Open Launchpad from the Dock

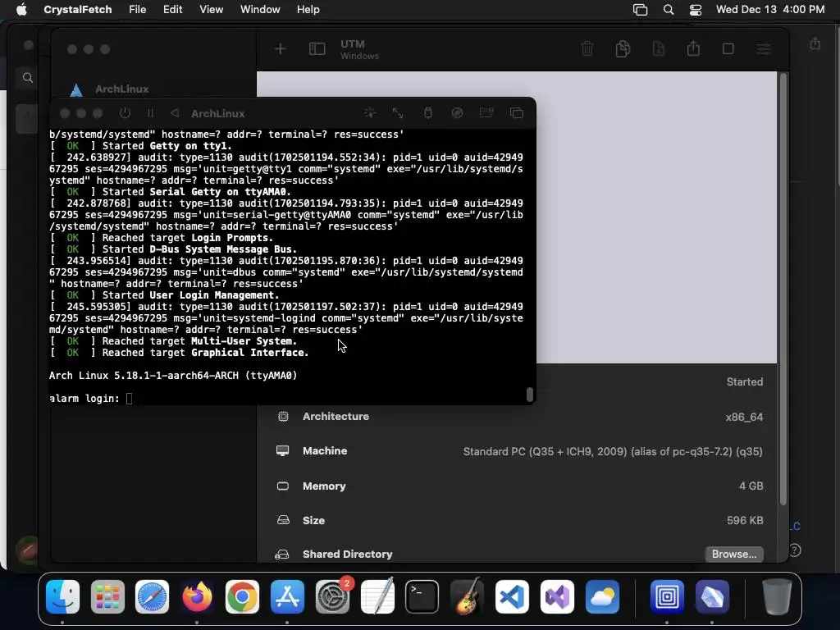click(x=107, y=596)
